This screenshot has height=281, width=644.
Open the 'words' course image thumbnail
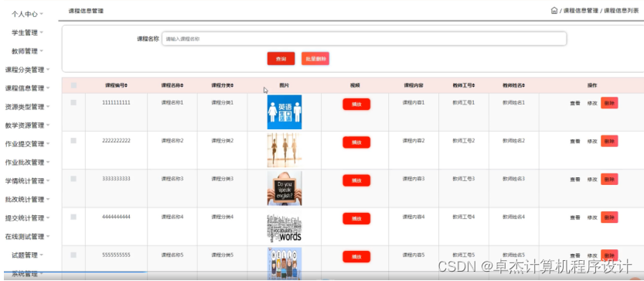click(x=285, y=227)
